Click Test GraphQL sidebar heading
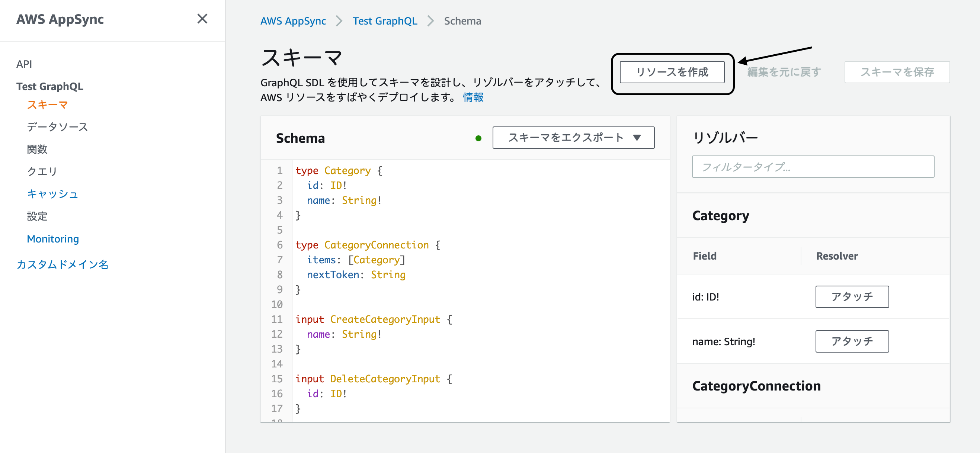The height and width of the screenshot is (453, 980). click(x=50, y=86)
